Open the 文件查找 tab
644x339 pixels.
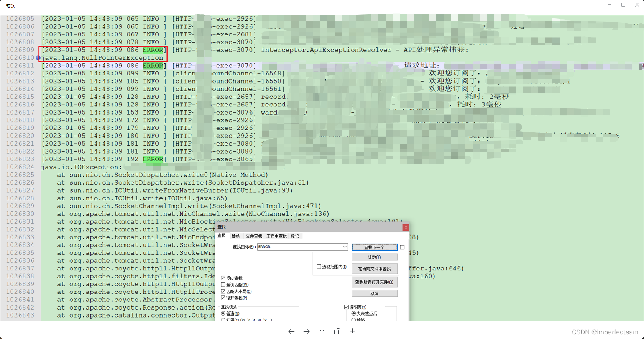tap(254, 236)
